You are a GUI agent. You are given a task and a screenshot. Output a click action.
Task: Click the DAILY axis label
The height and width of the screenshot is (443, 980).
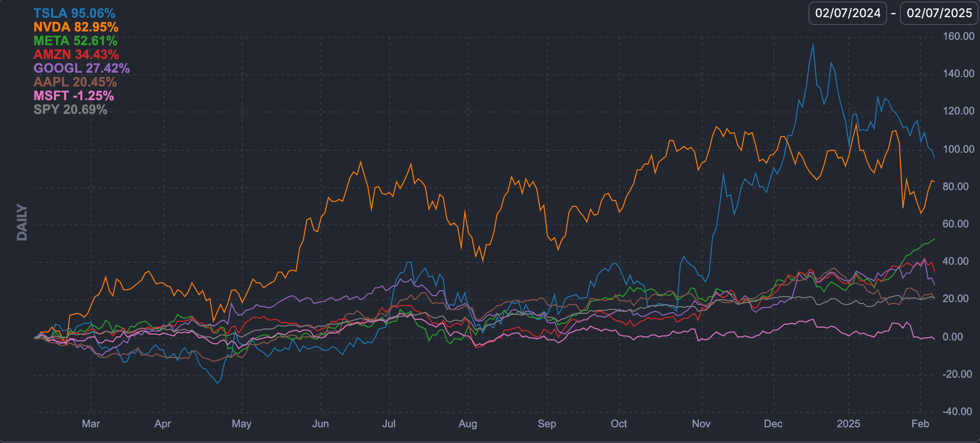coord(22,222)
